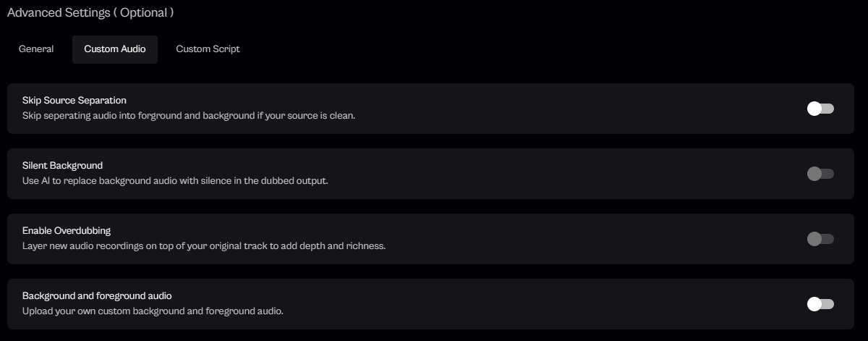Click "Background and foreground audio" title

pos(97,295)
